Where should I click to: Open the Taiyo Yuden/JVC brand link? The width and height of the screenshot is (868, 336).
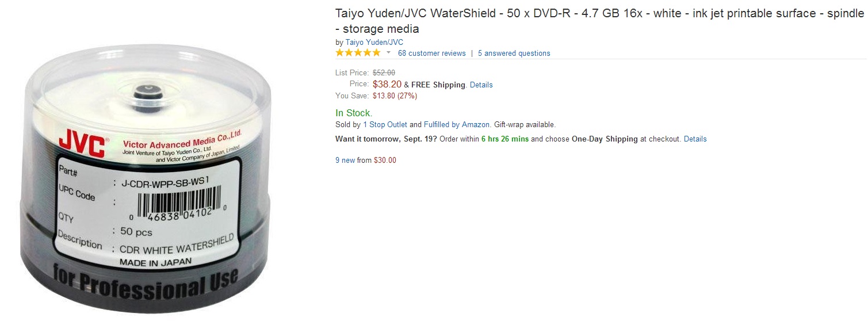click(374, 43)
